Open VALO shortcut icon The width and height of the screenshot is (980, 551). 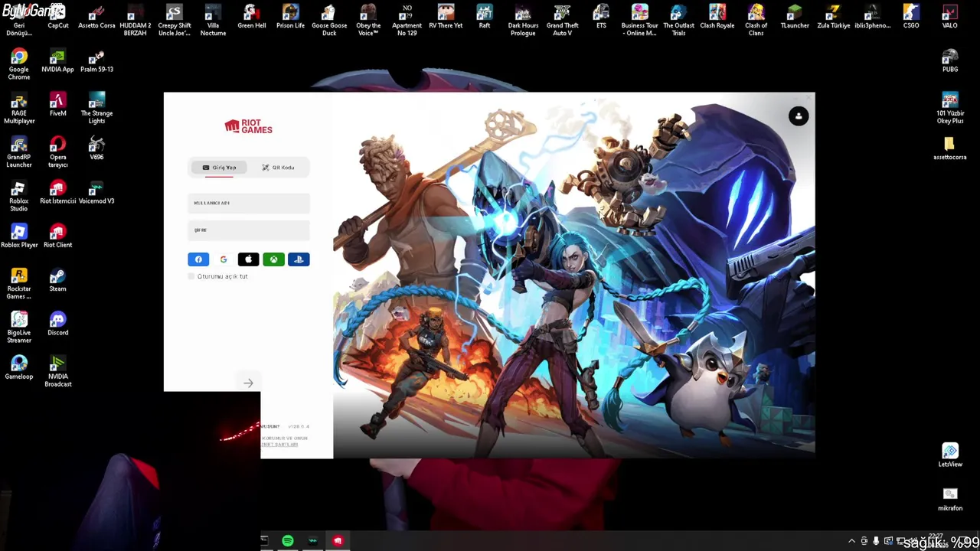[949, 17]
